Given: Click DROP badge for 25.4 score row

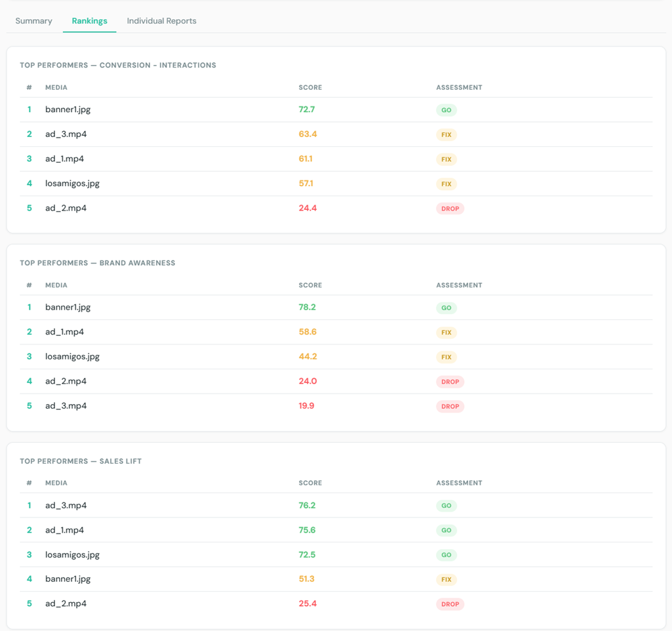Looking at the screenshot, I should point(450,604).
